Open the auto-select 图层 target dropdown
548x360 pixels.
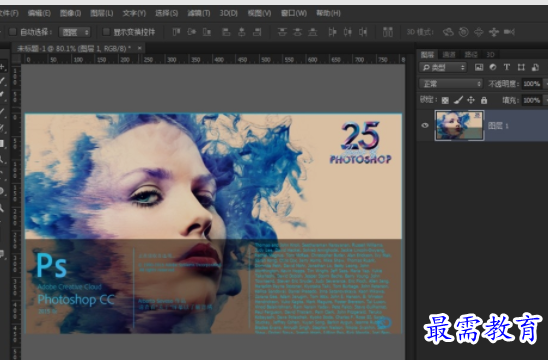[75, 32]
